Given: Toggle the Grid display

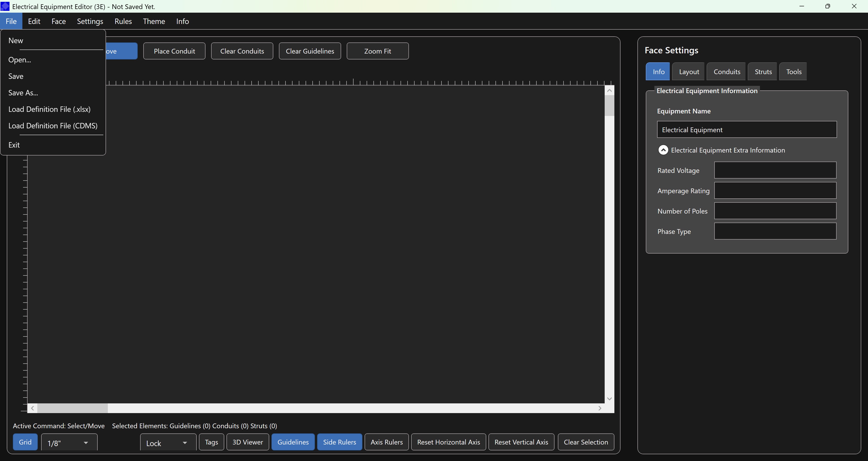Looking at the screenshot, I should point(25,442).
